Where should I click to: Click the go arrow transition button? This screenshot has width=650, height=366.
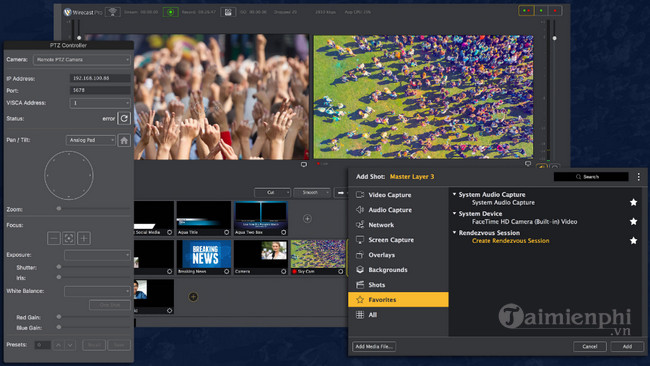click(x=341, y=193)
